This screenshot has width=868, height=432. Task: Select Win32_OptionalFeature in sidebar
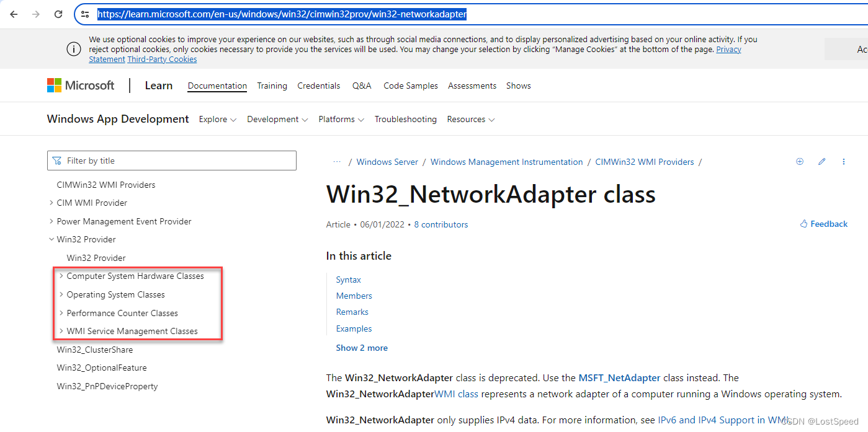tap(102, 368)
